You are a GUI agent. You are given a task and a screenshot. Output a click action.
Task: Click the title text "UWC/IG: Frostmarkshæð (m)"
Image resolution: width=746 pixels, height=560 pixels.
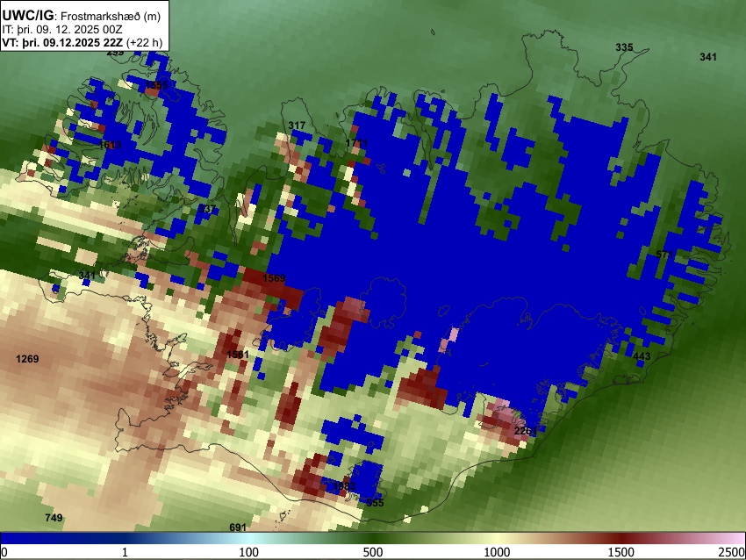(x=82, y=16)
